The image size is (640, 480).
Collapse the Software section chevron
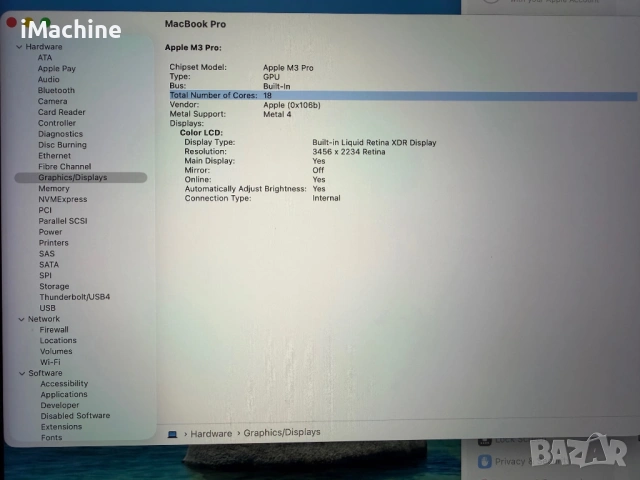pyautogui.click(x=22, y=373)
